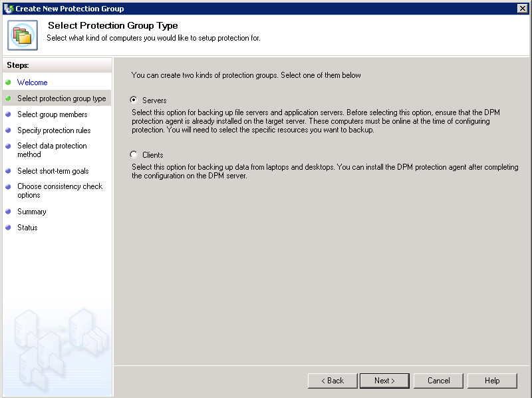This screenshot has width=532, height=398.
Task: Click the Servers option description text
Action: (x=315, y=121)
